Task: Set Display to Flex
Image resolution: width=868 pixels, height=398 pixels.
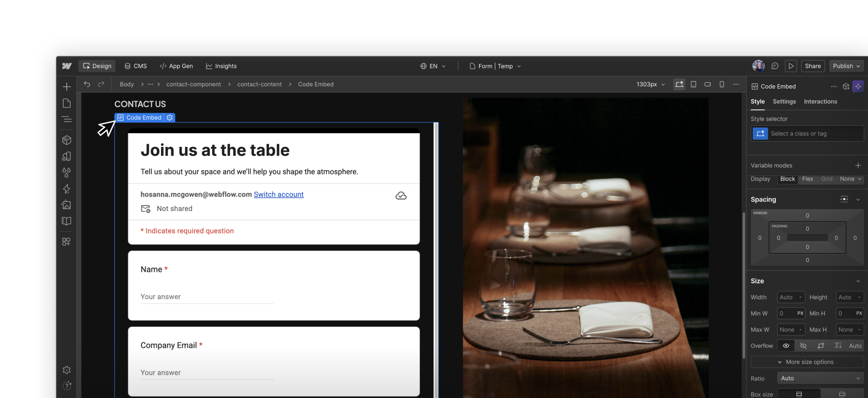Action: tap(807, 179)
